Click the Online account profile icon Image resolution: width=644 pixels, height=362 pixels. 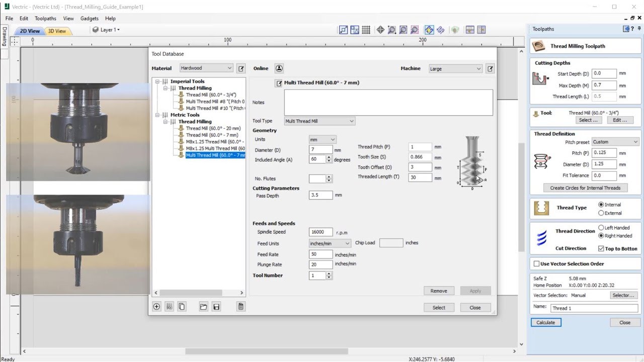coord(279,68)
